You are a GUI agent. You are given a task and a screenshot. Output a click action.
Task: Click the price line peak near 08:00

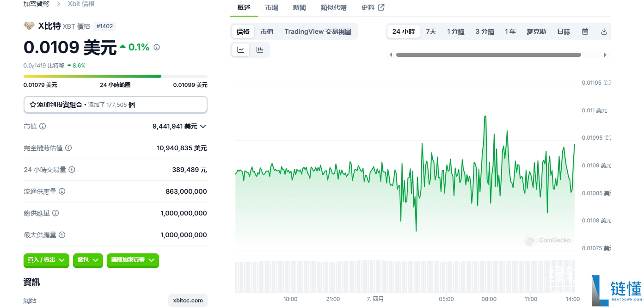coord(485,116)
